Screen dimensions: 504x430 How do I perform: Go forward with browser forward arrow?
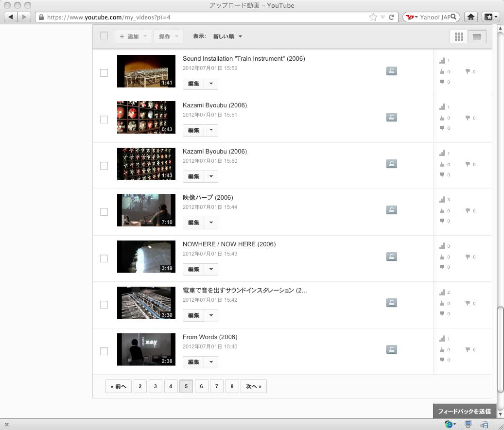point(24,17)
